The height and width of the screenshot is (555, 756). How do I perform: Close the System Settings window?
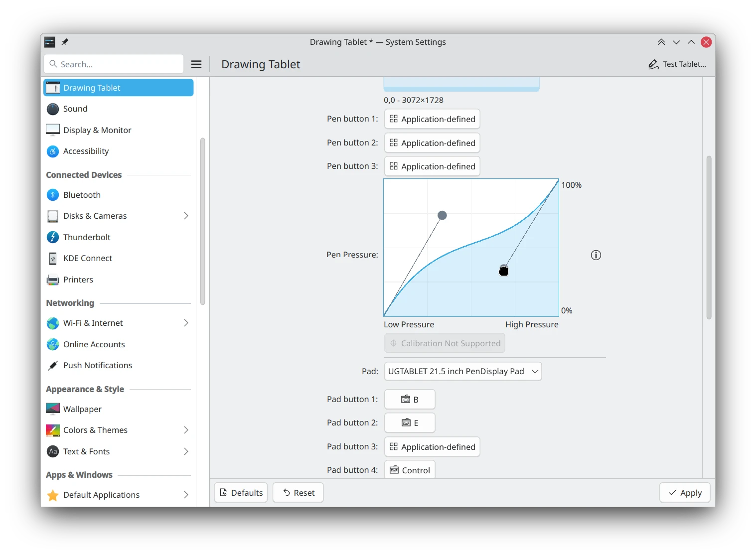(x=706, y=42)
